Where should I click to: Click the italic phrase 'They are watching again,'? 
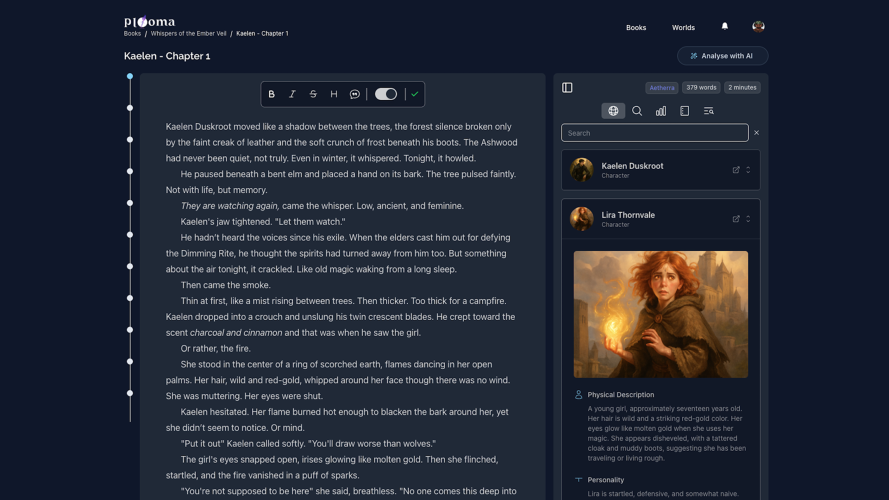tap(230, 206)
